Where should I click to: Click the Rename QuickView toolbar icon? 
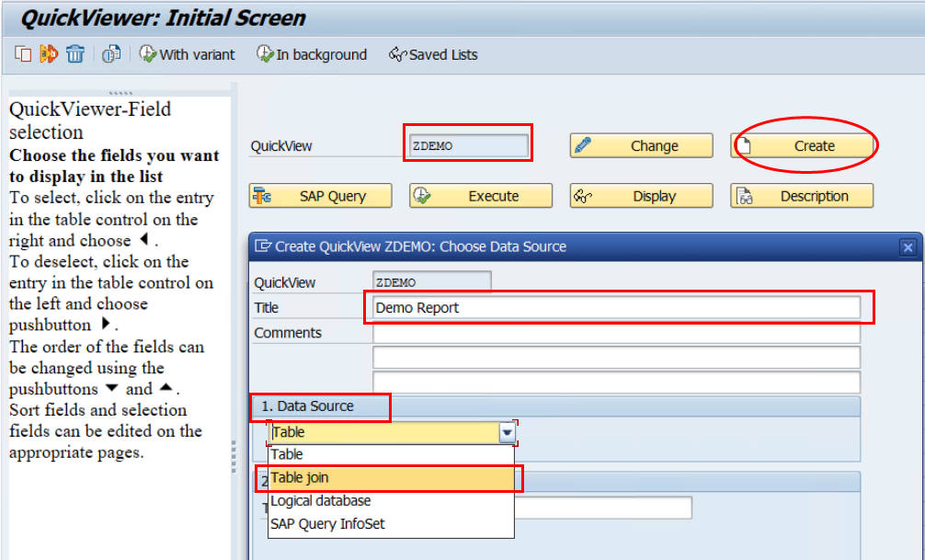click(x=49, y=54)
